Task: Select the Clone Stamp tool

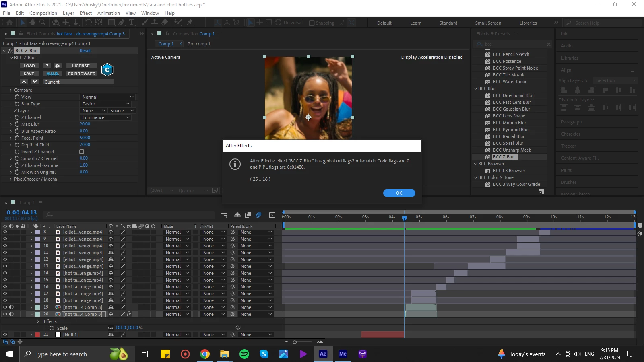Action: 155,23
